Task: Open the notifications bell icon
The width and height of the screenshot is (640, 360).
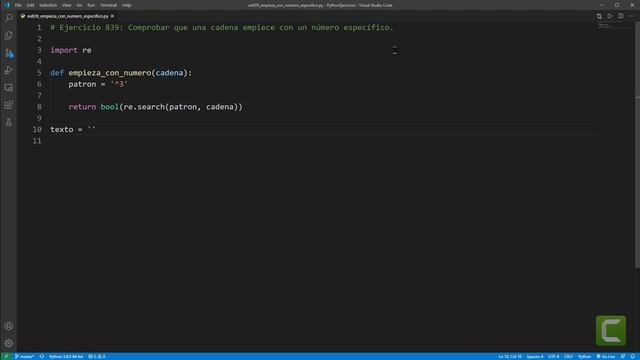Action: click(x=633, y=356)
